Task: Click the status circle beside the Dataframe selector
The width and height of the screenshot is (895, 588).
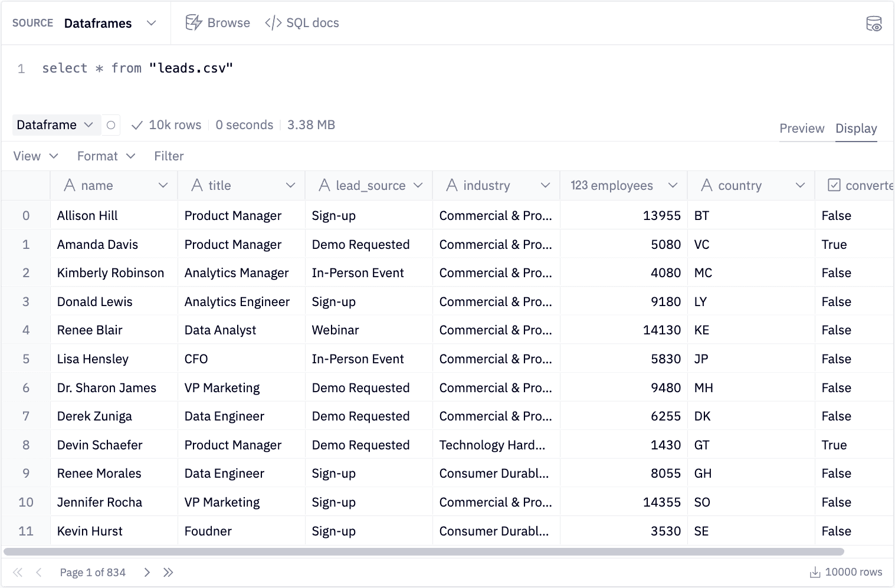Action: 111,125
